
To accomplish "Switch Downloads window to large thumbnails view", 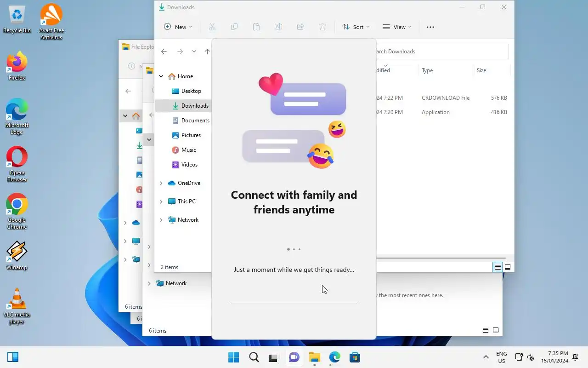I will pos(508,267).
